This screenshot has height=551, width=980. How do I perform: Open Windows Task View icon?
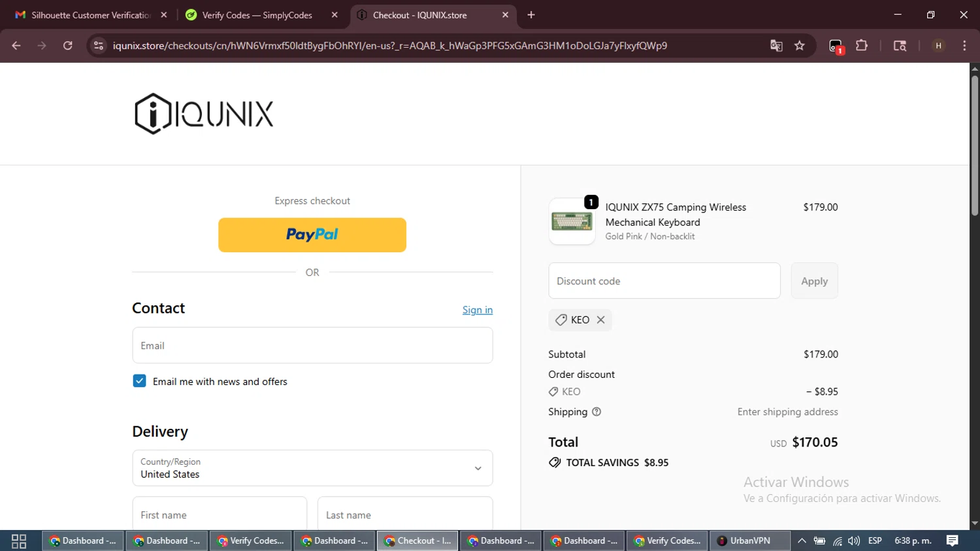coord(19,541)
